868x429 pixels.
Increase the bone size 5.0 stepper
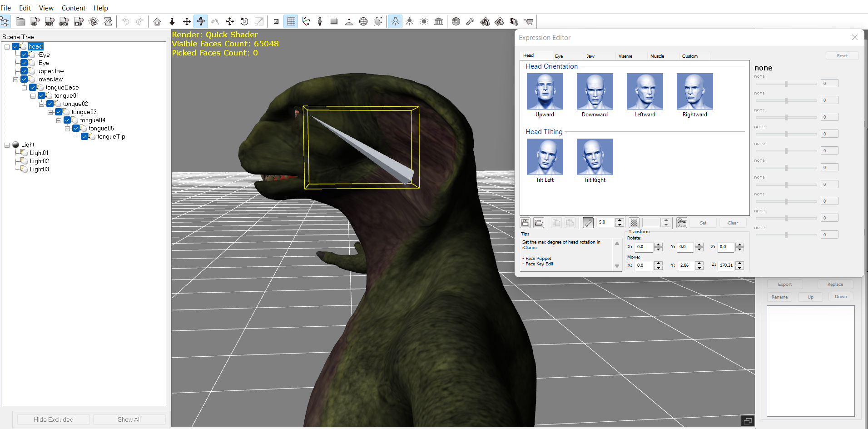(620, 220)
